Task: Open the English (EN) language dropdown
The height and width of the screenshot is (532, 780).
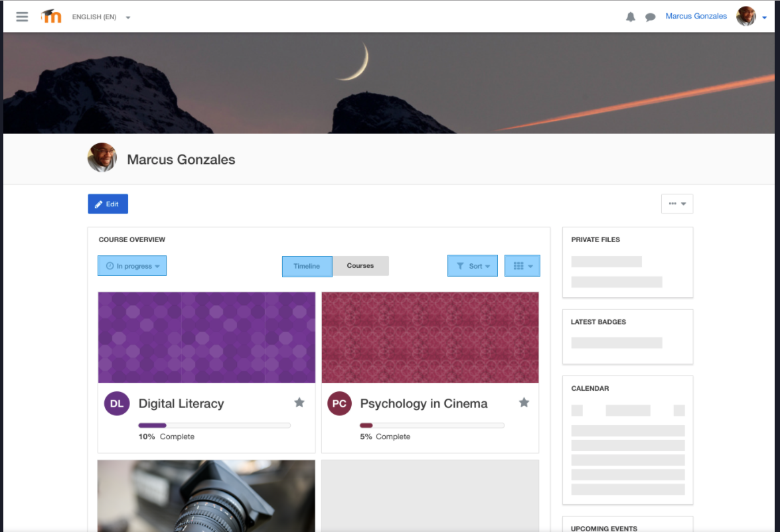Action: click(x=101, y=17)
